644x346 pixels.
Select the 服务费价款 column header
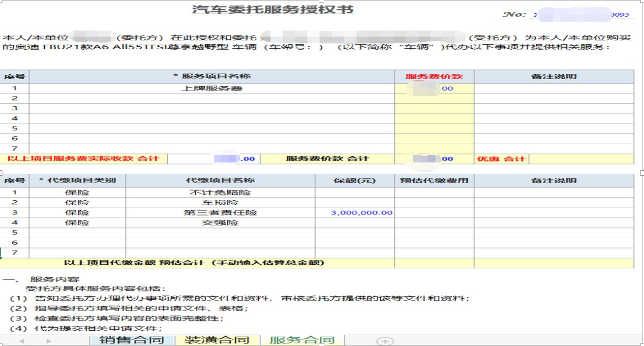pyautogui.click(x=434, y=76)
